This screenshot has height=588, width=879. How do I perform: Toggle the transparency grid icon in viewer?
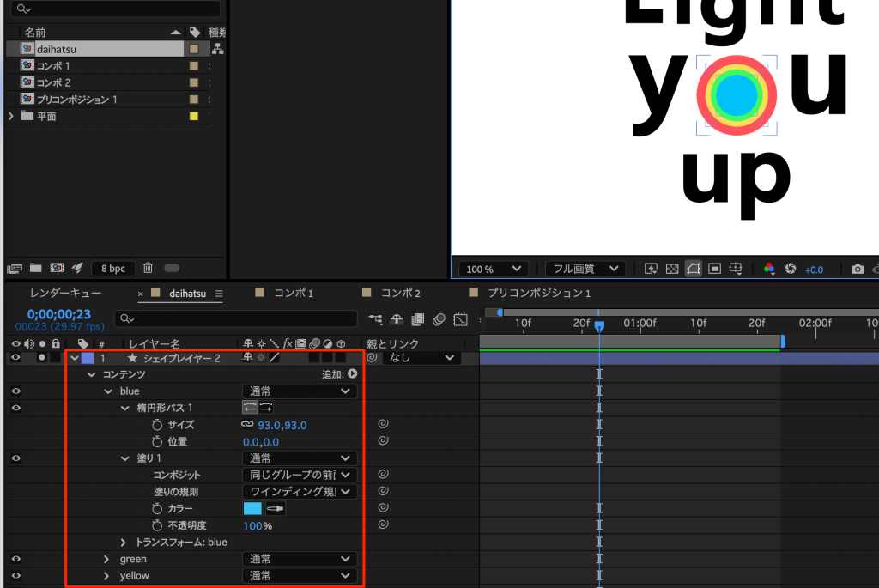(x=672, y=270)
